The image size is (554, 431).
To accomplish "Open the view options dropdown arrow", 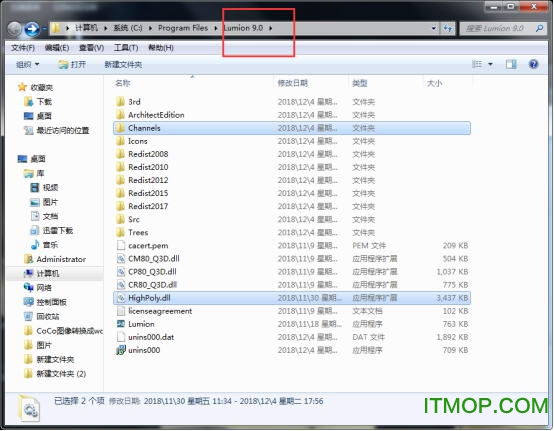I will point(490,64).
